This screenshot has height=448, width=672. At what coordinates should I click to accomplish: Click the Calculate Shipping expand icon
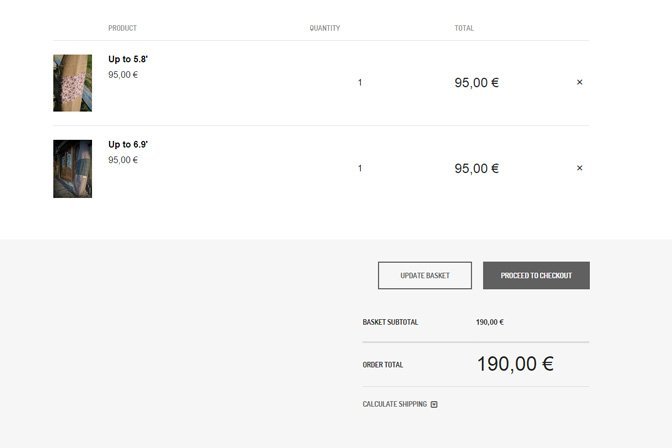click(434, 404)
